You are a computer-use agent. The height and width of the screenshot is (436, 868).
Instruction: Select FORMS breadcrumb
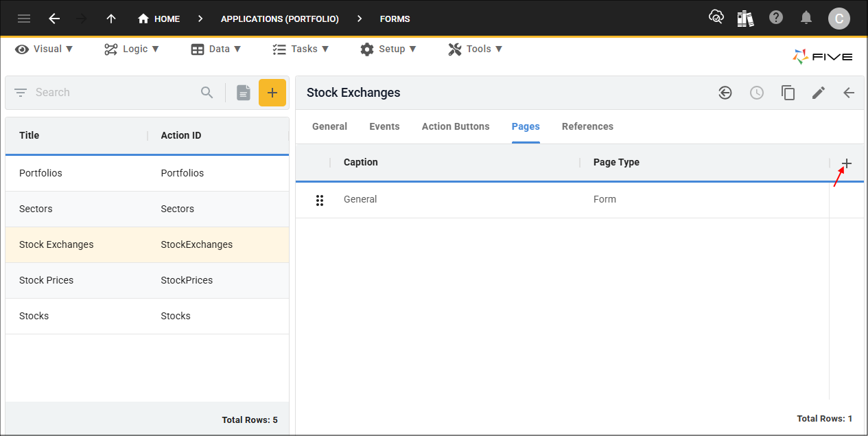point(395,19)
